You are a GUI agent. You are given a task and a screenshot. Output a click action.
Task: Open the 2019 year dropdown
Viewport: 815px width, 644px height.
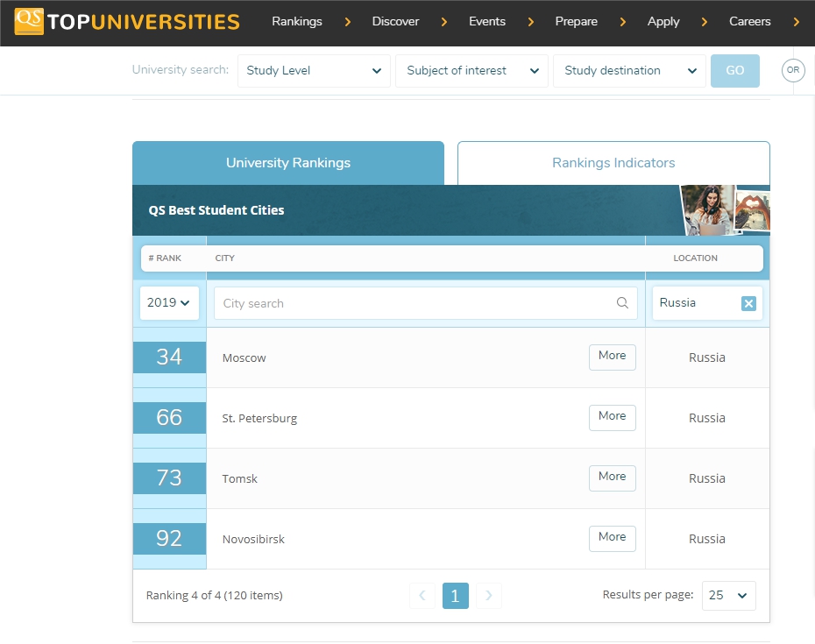click(169, 302)
